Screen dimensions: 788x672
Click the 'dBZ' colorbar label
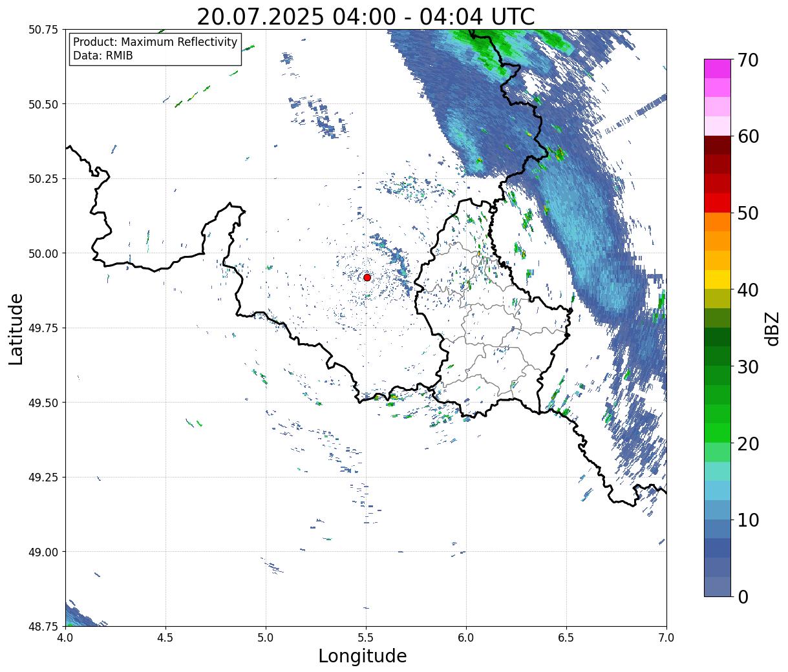pos(772,328)
